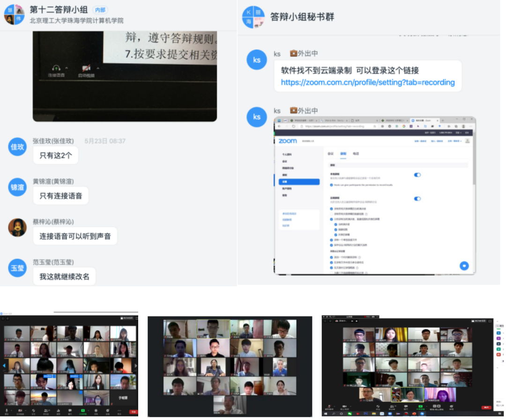The width and height of the screenshot is (506, 420).
Task: Click the red end meeting button in right meeting
Action: [x=486, y=408]
